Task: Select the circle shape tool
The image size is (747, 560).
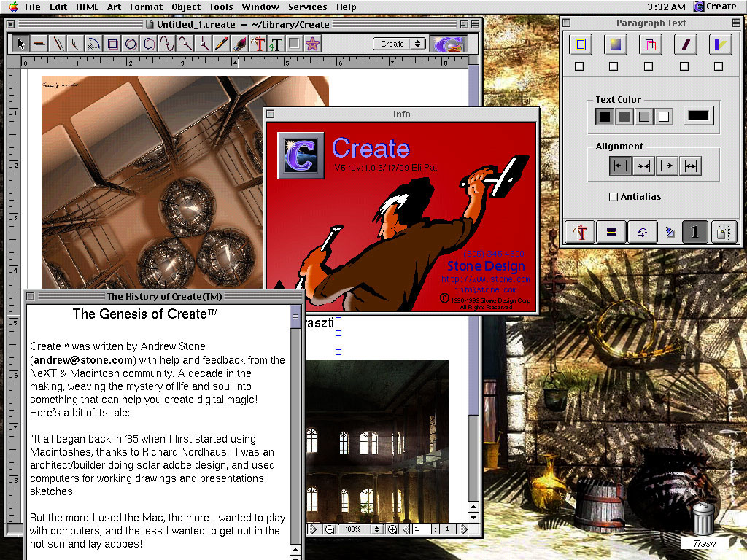Action: [x=131, y=44]
